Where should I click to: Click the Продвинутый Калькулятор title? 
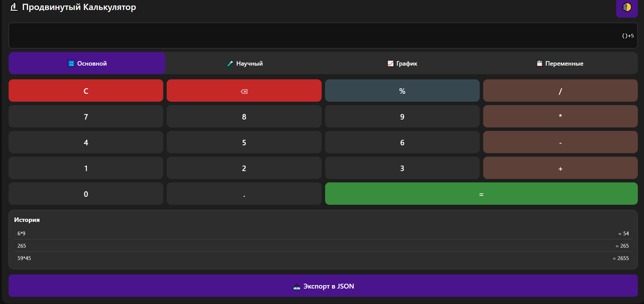click(x=79, y=7)
